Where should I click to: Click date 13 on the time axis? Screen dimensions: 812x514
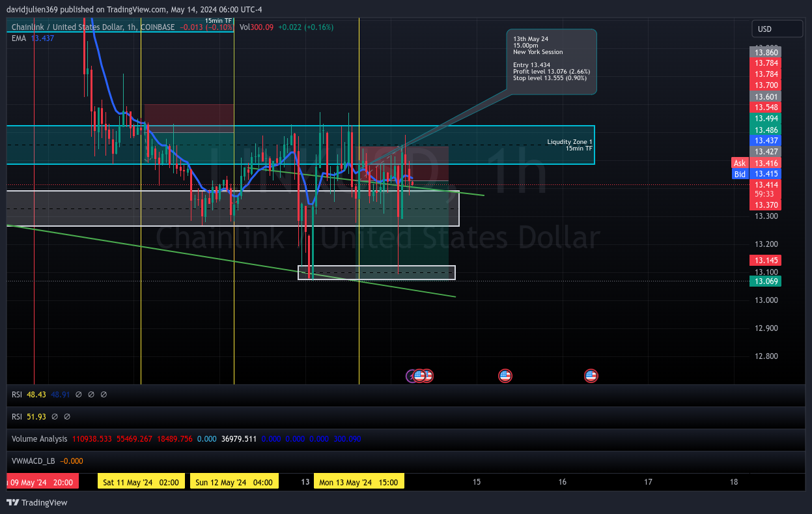click(x=305, y=482)
